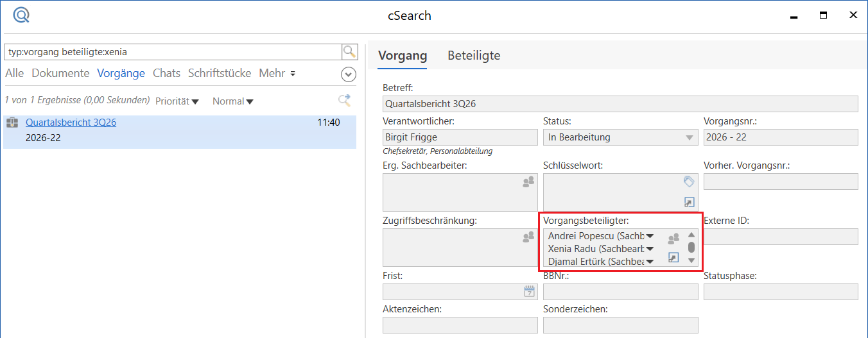Click the Externe ID field
The width and height of the screenshot is (868, 338).
tap(781, 237)
